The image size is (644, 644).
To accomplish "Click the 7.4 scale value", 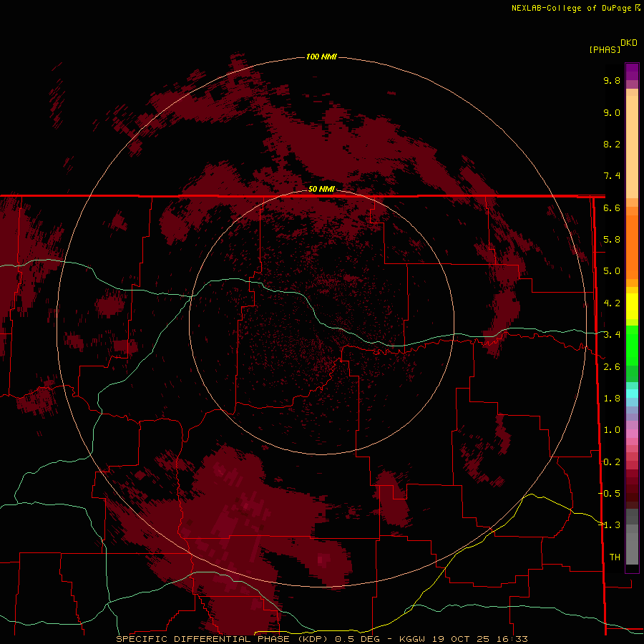I will [x=612, y=176].
